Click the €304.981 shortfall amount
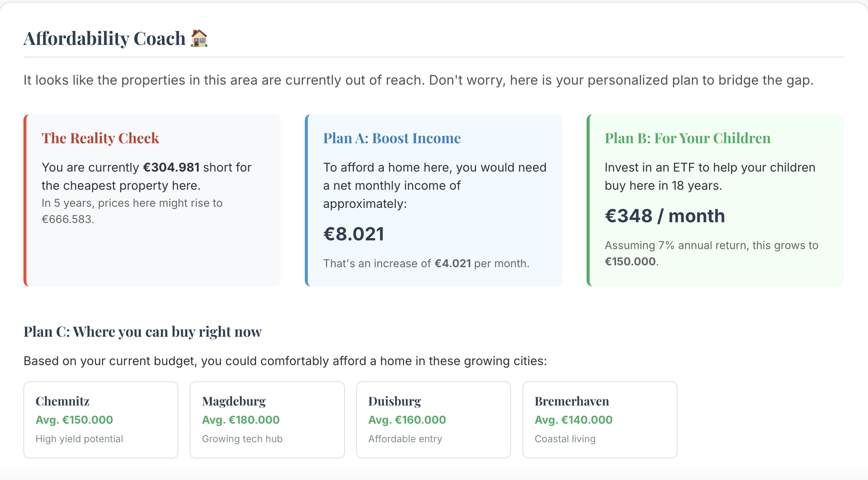Image resolution: width=868 pixels, height=480 pixels. pyautogui.click(x=171, y=167)
